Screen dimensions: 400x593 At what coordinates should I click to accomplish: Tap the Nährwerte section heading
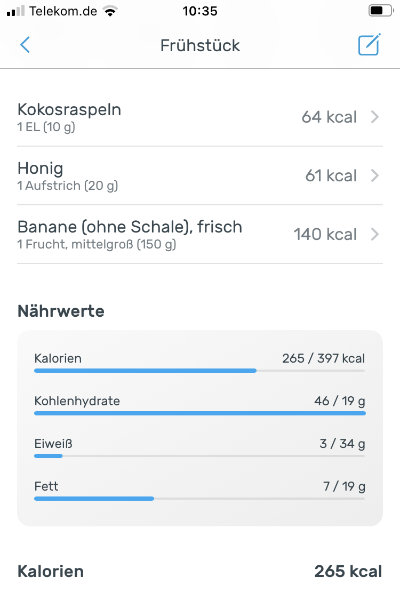(61, 311)
